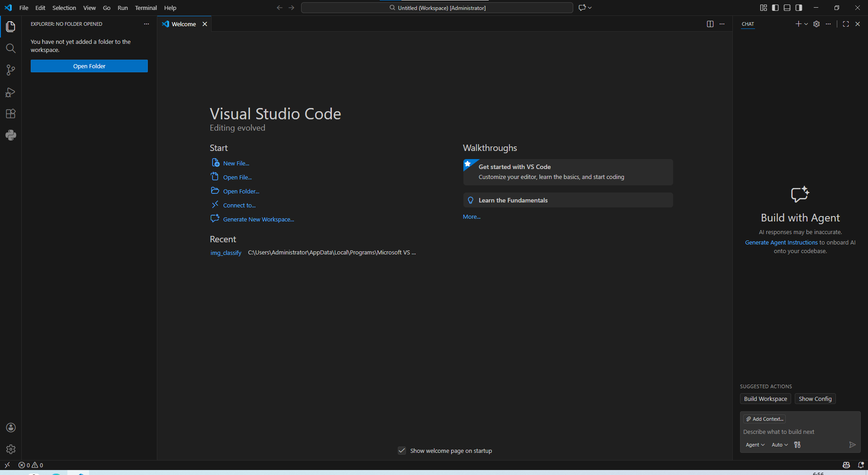
Task: Click the Show Config suggested action
Action: [x=815, y=399]
